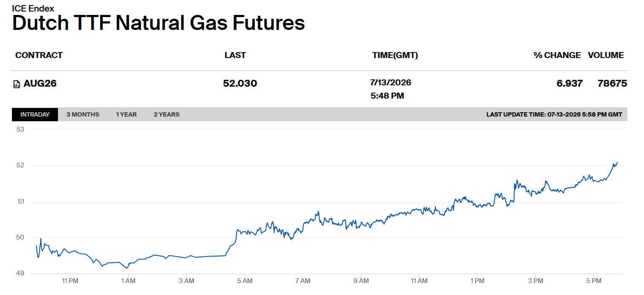The height and width of the screenshot is (295, 644).
Task: Click the LAST column header
Action: (235, 55)
